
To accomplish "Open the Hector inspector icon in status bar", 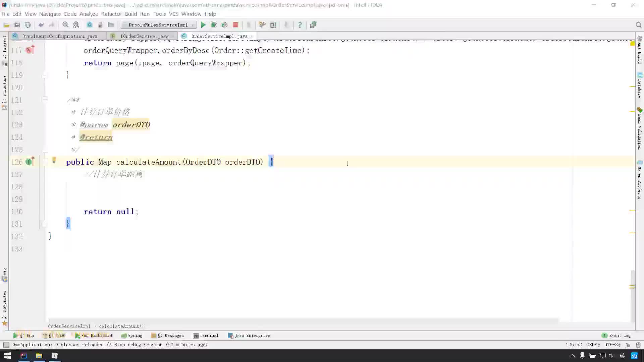I will coord(638,345).
